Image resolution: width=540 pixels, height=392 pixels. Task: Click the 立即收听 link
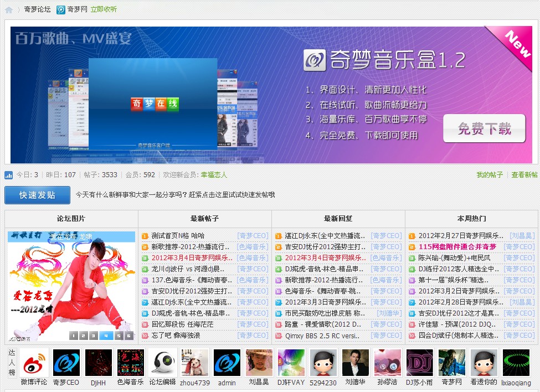click(104, 9)
